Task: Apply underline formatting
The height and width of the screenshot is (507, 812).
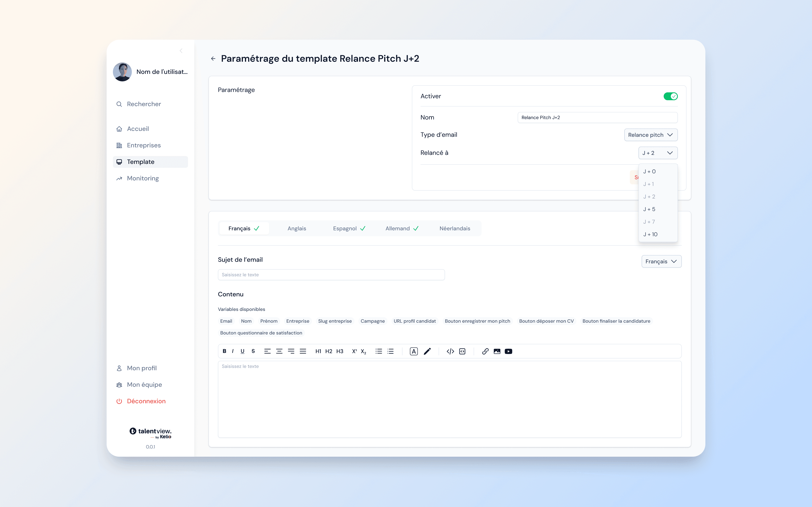Action: tap(242, 351)
